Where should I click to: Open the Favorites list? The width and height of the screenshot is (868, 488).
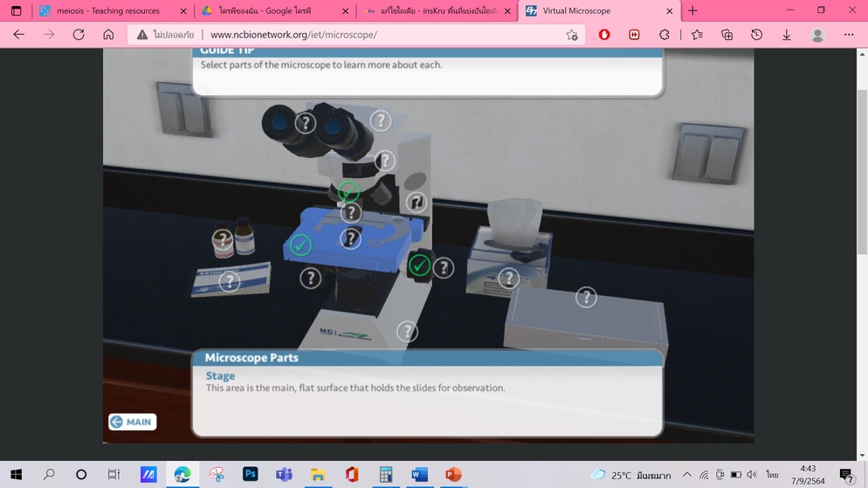point(697,34)
